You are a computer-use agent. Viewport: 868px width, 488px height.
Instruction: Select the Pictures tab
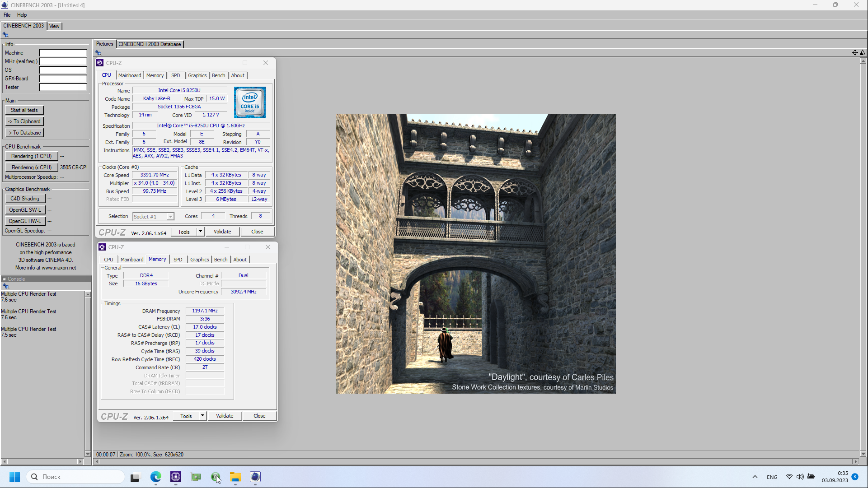tap(104, 44)
